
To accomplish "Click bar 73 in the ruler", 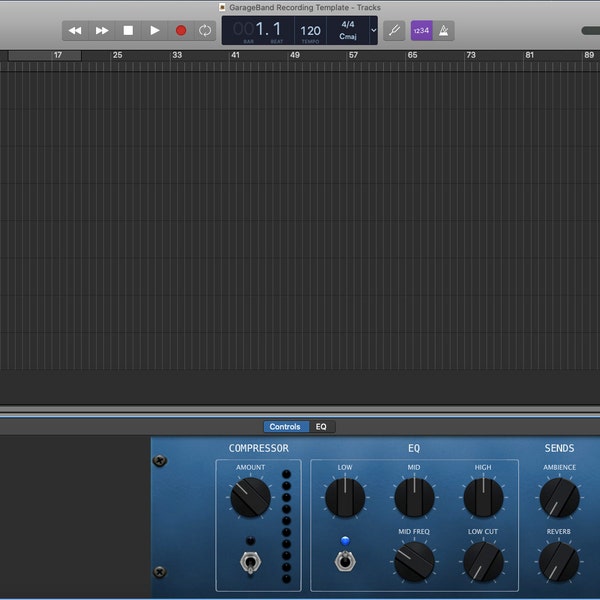I will pyautogui.click(x=471, y=55).
